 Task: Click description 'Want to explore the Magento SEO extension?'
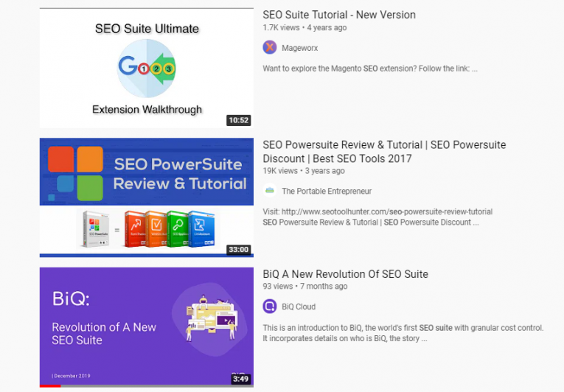[x=370, y=69]
